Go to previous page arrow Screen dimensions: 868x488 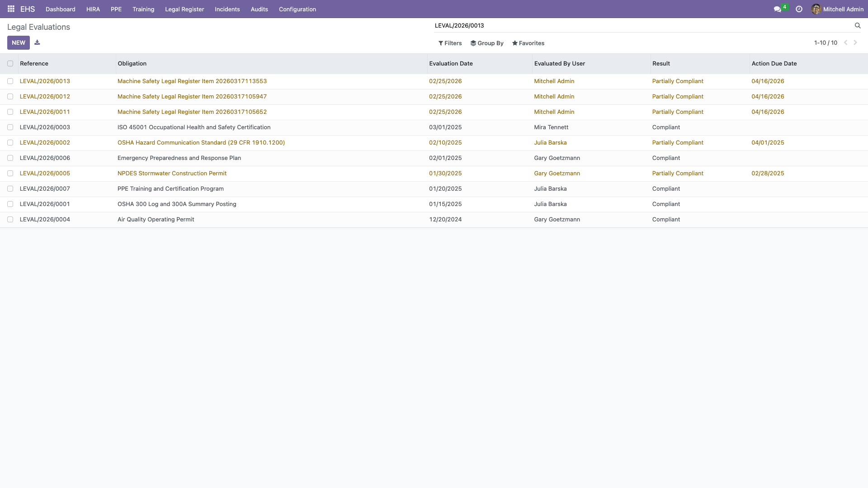coord(845,42)
